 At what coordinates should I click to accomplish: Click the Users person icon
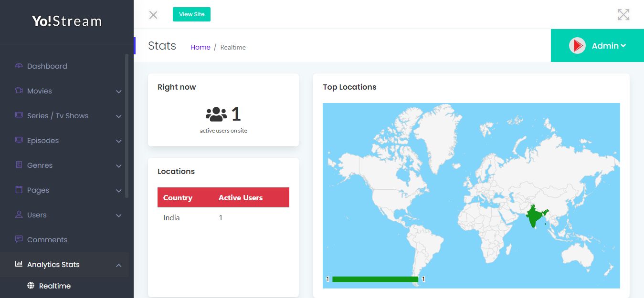pyautogui.click(x=19, y=215)
